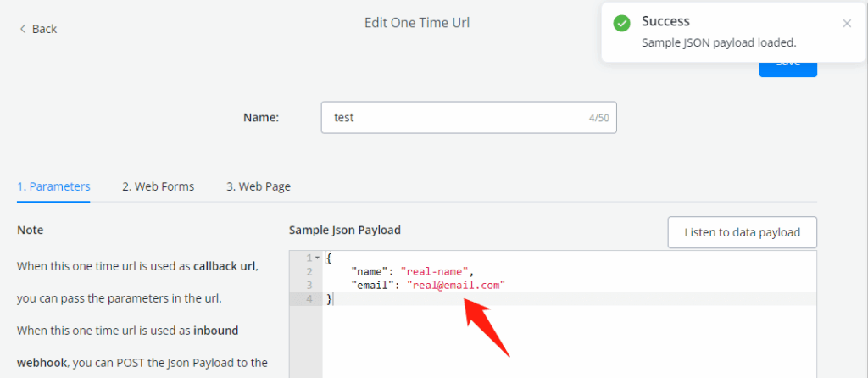Click the "email" key in JSON editor
The image size is (868, 378).
pos(373,286)
